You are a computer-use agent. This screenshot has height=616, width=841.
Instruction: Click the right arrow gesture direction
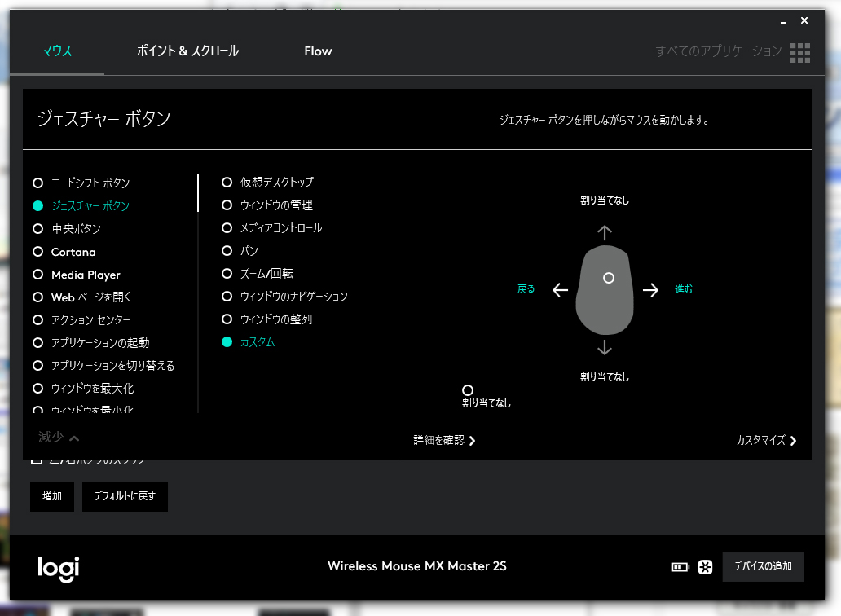point(650,290)
